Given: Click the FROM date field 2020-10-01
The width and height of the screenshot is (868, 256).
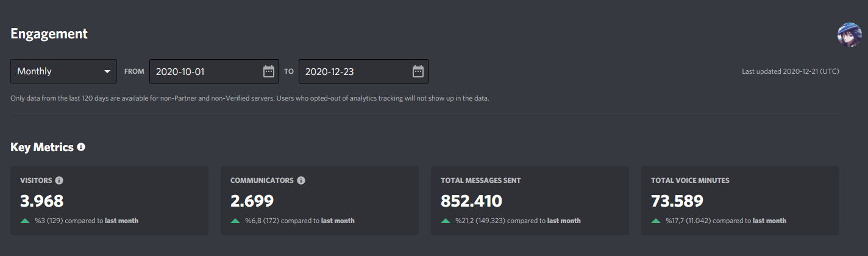Looking at the screenshot, I should 214,71.
